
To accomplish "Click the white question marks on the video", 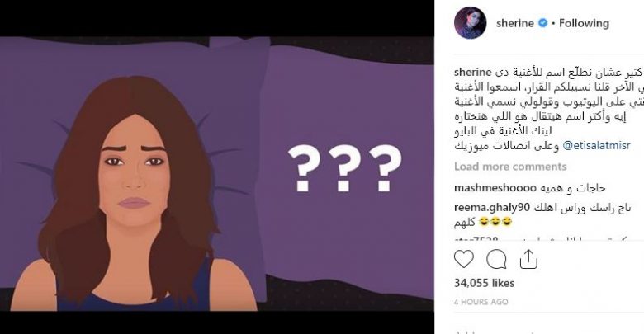I will (344, 167).
